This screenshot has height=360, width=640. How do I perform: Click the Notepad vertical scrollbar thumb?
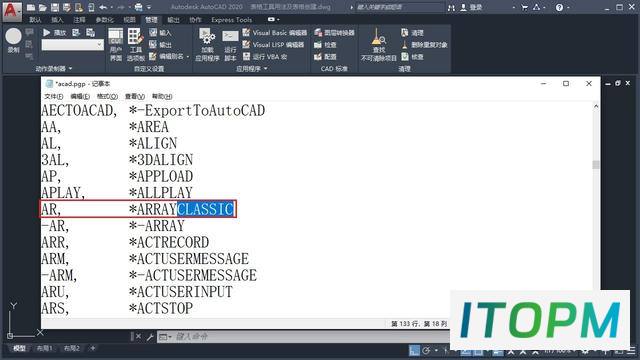coord(596,164)
